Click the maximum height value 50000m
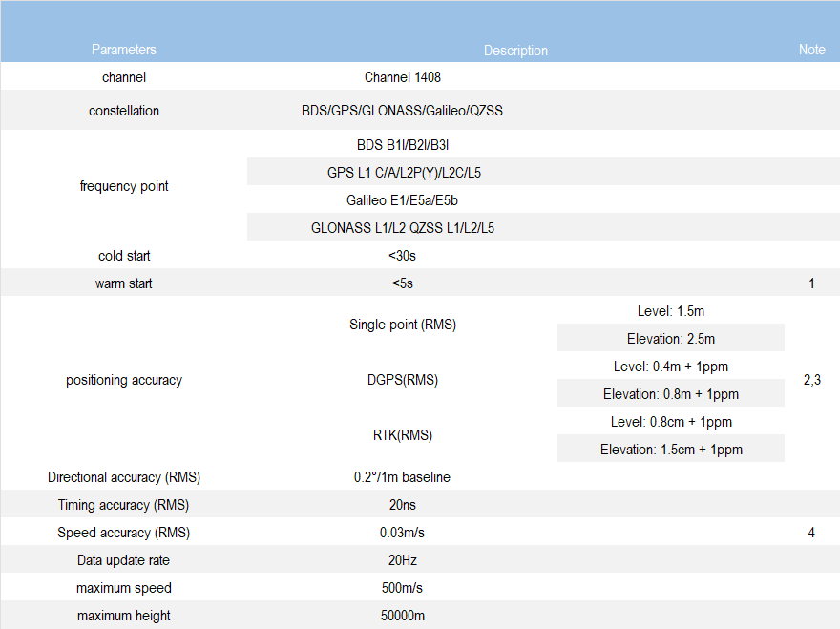 402,616
